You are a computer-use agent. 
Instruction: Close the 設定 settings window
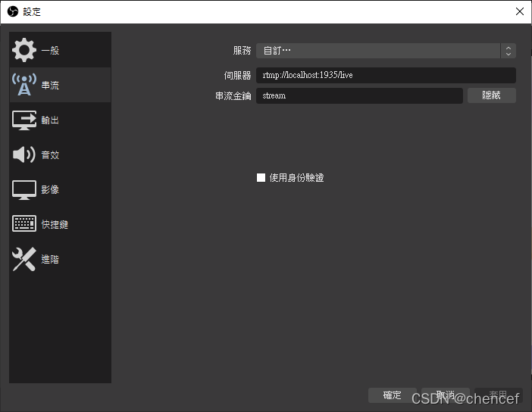pos(519,11)
